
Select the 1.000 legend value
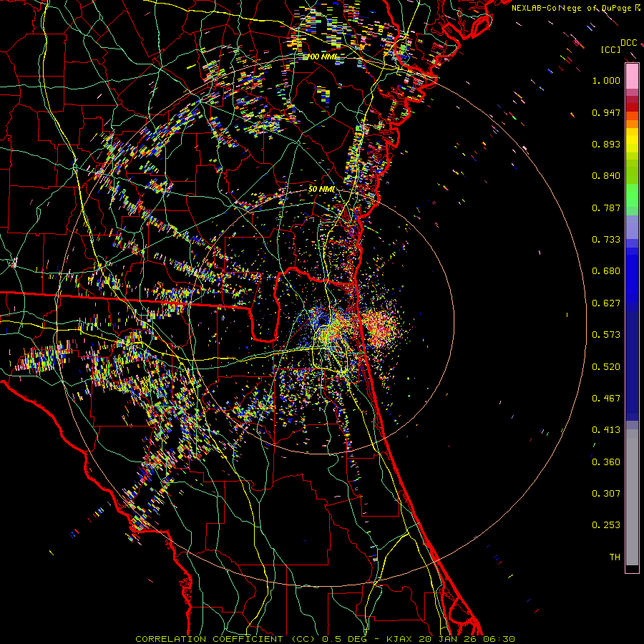point(606,80)
